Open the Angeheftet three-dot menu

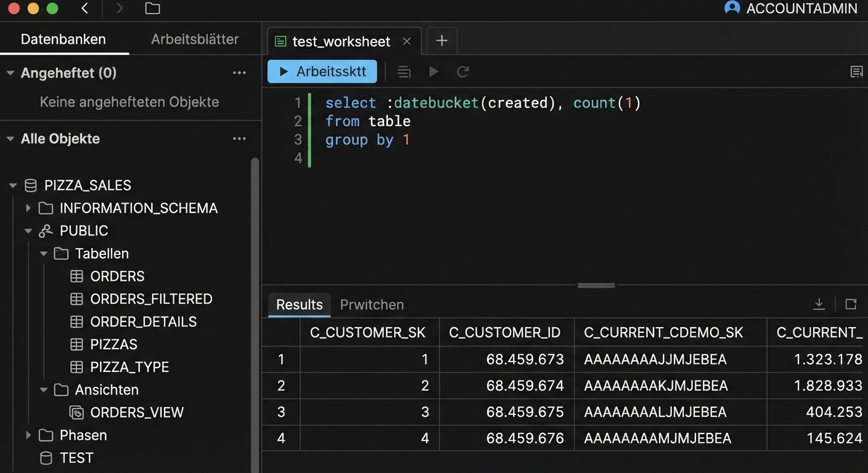(239, 73)
